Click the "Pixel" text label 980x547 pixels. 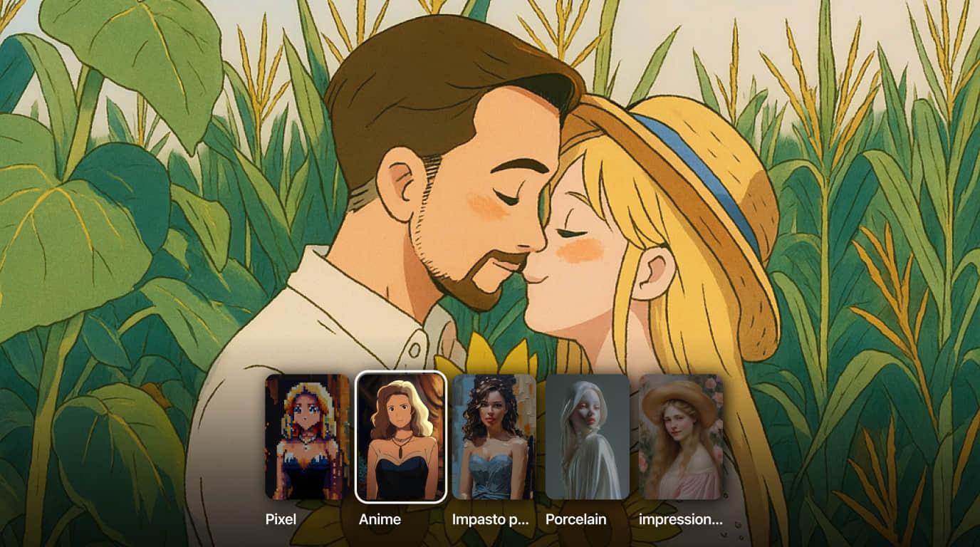tap(281, 519)
